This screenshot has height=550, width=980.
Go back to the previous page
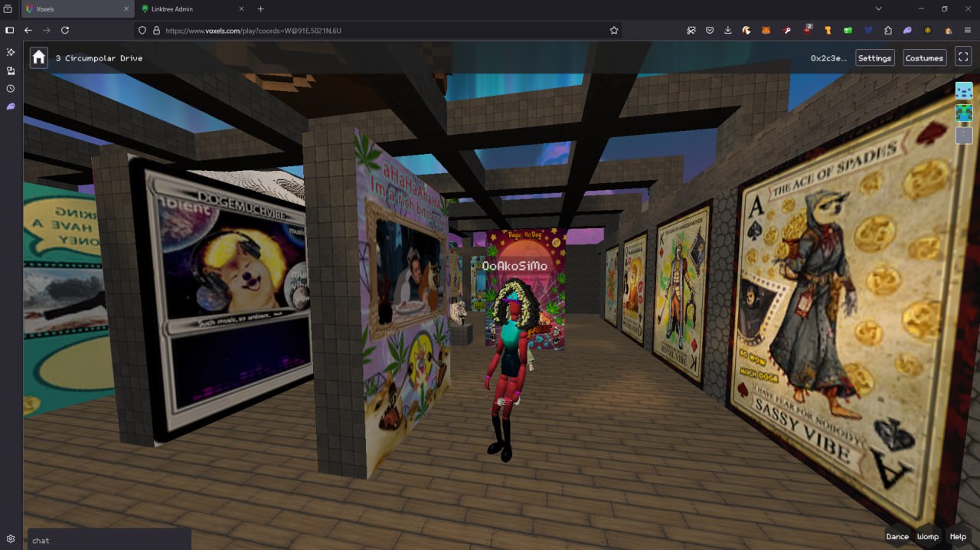(28, 30)
